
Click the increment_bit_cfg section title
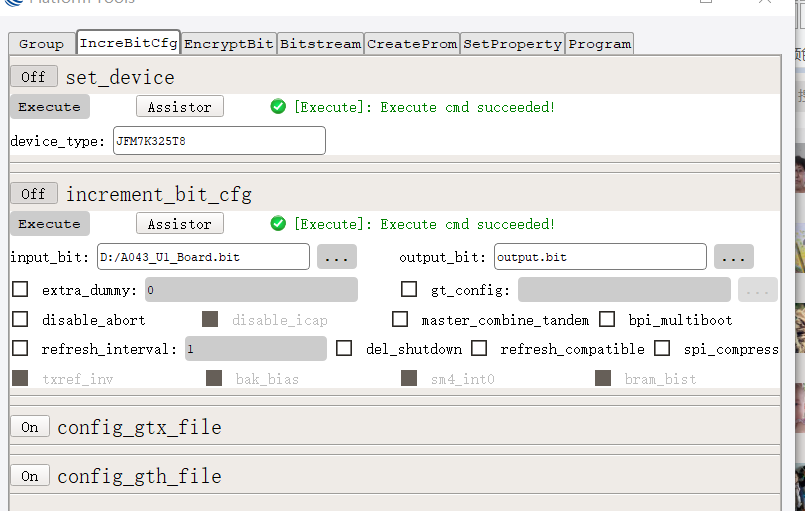click(x=159, y=195)
